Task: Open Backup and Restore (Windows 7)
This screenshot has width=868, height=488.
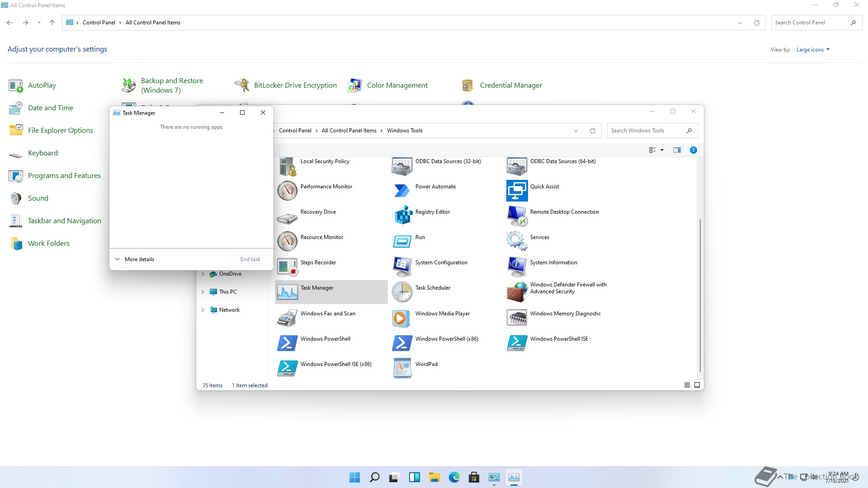Action: [x=163, y=85]
